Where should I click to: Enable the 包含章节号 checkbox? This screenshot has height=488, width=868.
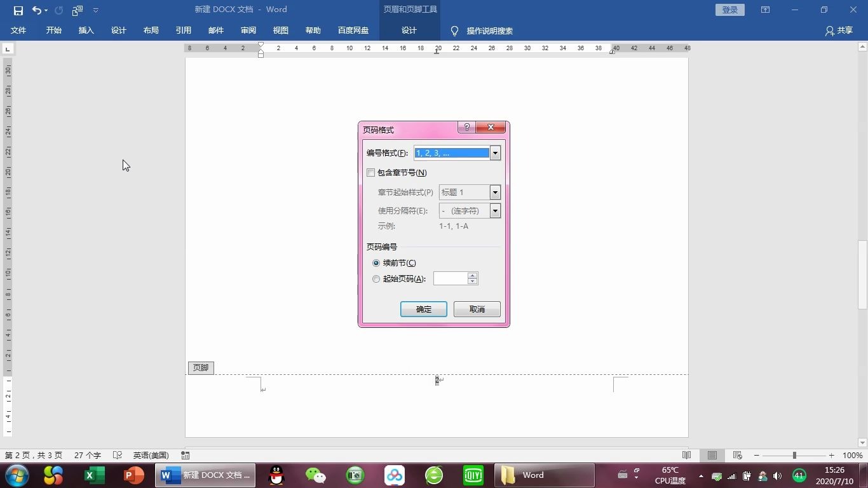(370, 172)
